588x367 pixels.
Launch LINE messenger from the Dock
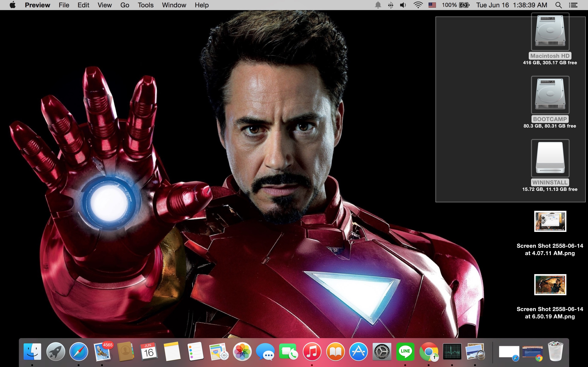click(405, 351)
